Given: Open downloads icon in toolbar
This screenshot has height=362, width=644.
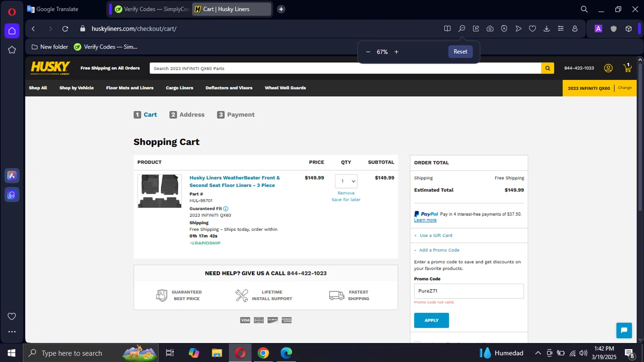Looking at the screenshot, I should [547, 29].
